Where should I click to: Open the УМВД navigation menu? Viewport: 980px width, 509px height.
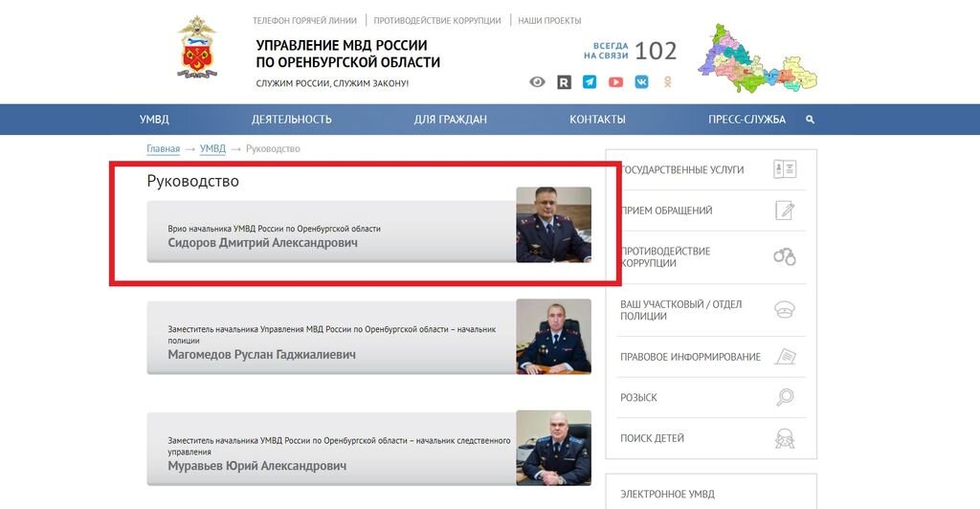154,120
